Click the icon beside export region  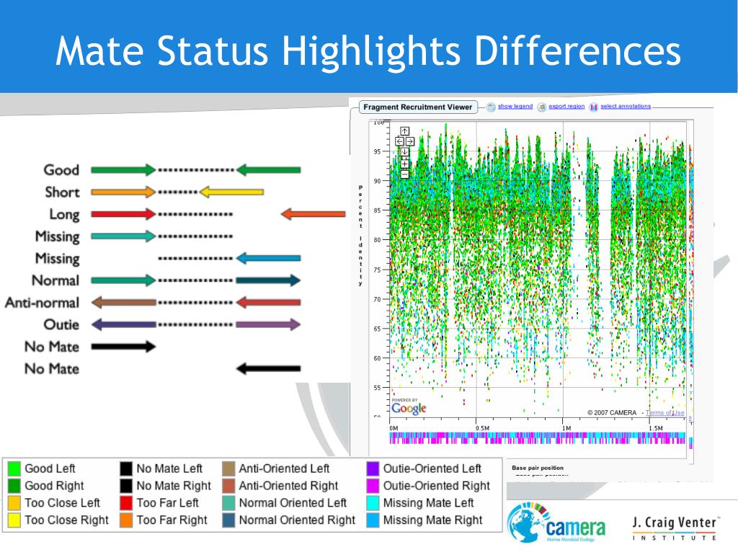coord(541,107)
